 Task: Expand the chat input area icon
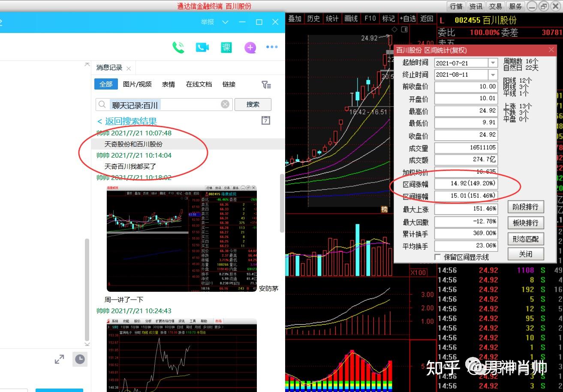click(59, 359)
